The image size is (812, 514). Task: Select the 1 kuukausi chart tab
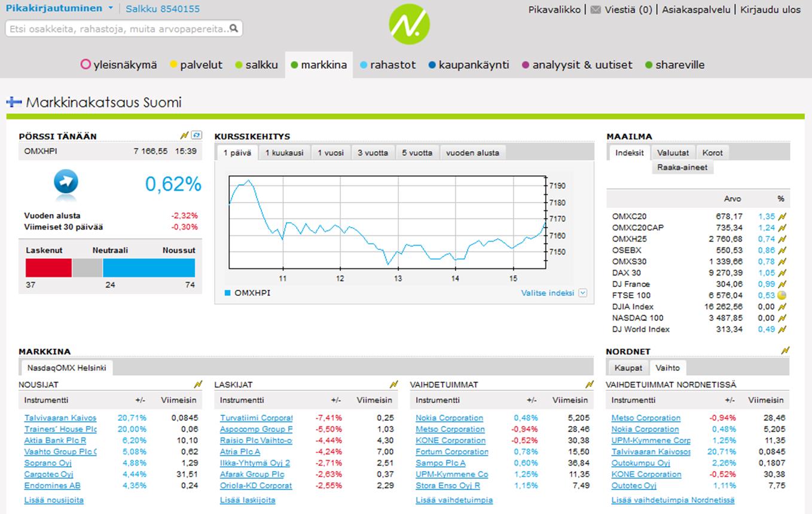285,152
